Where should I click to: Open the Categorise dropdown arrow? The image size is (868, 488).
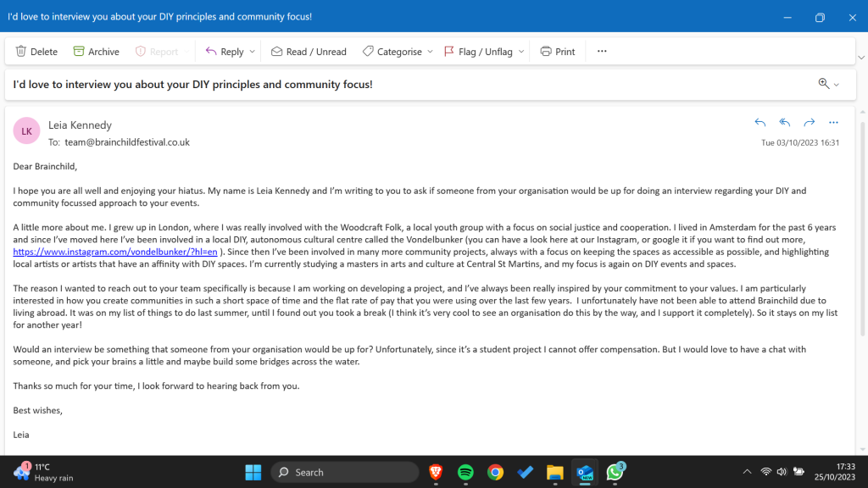430,52
